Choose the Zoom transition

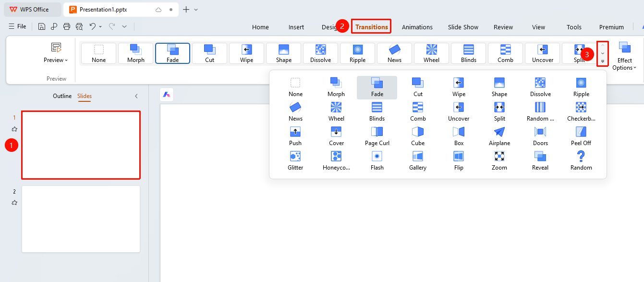499,160
